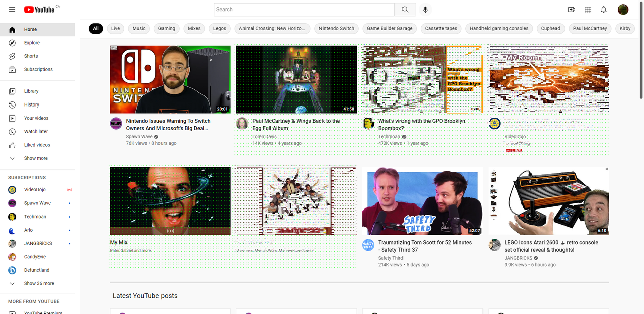This screenshot has width=644, height=314.
Task: Open Watch later in sidebar
Action: pyautogui.click(x=38, y=131)
